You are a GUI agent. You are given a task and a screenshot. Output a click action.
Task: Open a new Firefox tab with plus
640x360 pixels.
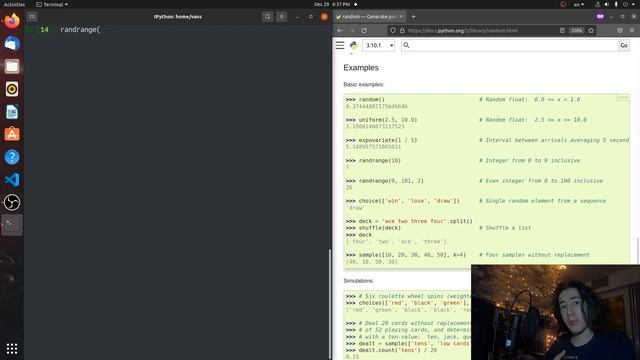click(x=413, y=16)
